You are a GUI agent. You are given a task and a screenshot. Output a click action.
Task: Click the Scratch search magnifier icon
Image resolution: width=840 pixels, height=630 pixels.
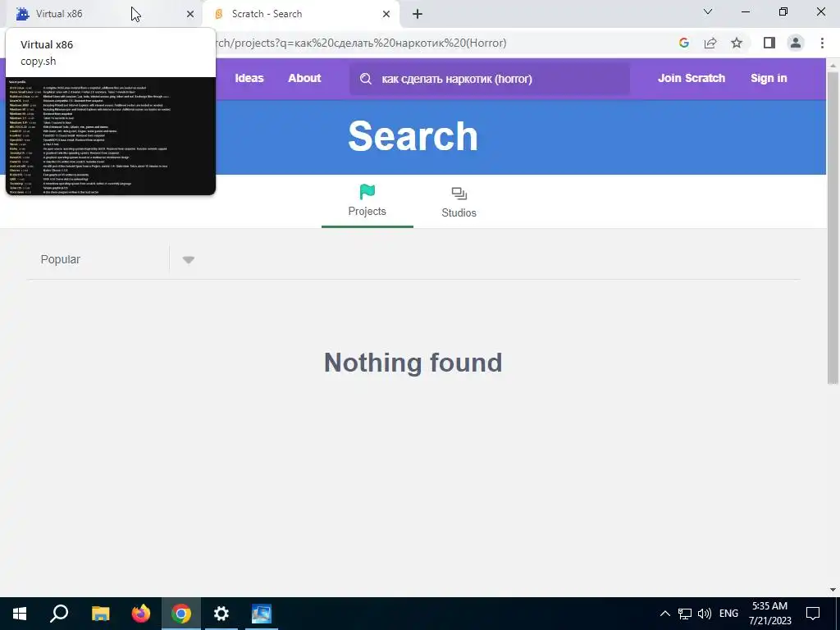coord(366,79)
